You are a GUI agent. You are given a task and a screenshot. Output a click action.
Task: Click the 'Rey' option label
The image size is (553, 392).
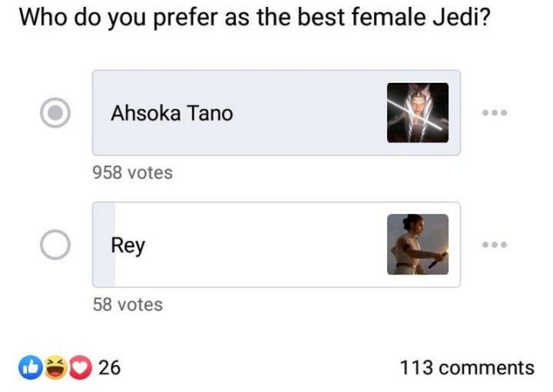coord(128,245)
